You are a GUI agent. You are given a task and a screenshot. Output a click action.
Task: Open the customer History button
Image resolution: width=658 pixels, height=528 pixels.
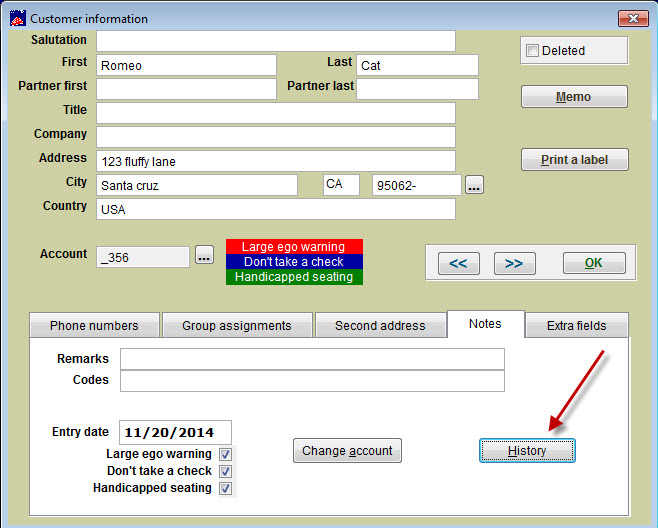click(527, 451)
